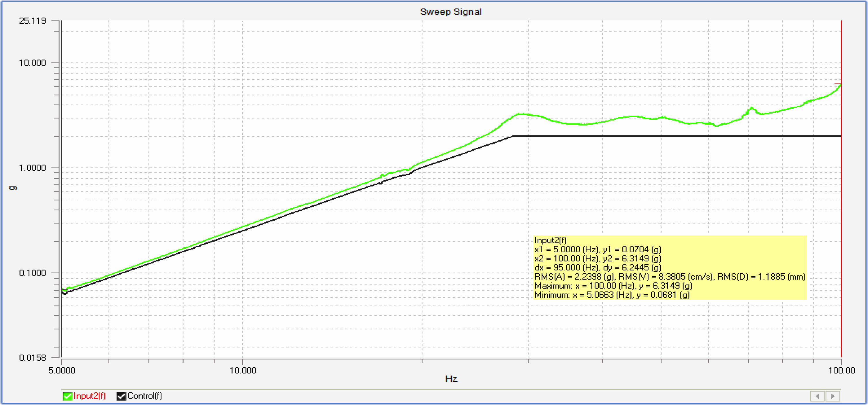Click the 5.0000 x-axis start label

pos(62,370)
